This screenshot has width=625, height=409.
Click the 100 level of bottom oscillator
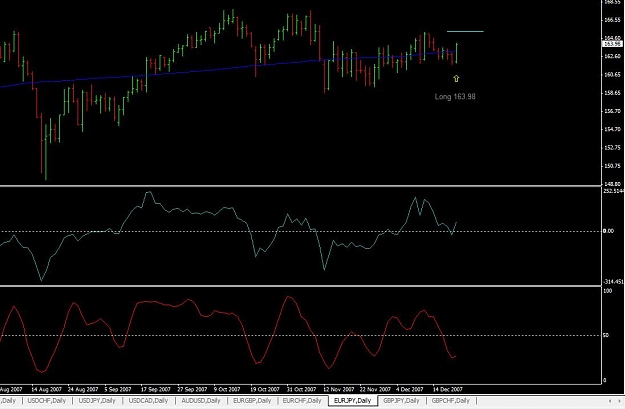[607, 291]
